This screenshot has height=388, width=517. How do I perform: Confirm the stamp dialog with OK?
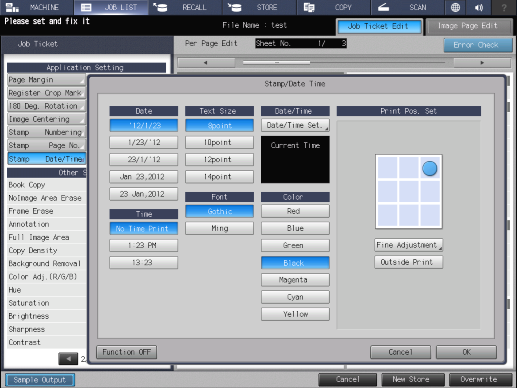(466, 352)
